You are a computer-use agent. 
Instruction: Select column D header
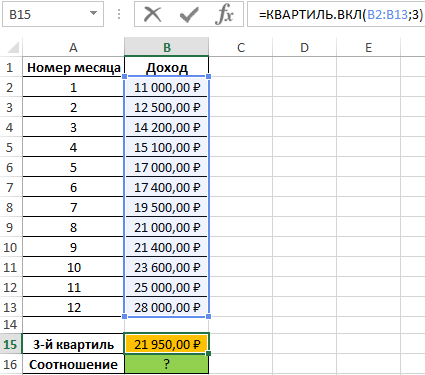(x=304, y=47)
